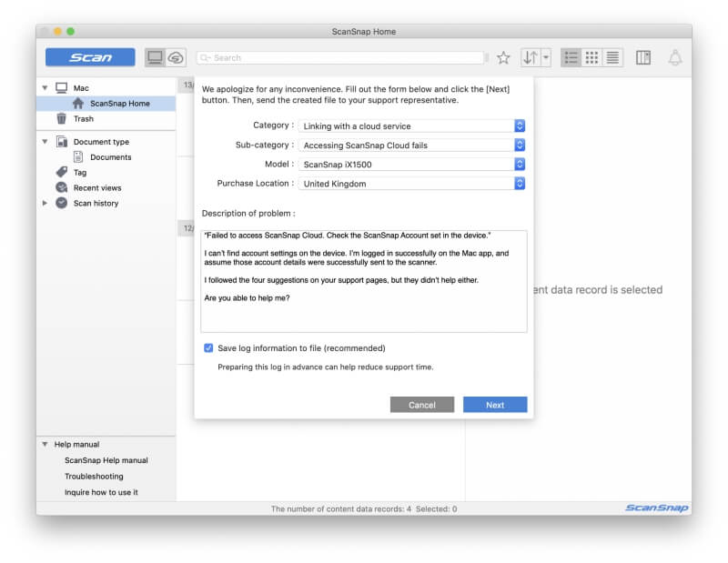Screen dimensions: 728x563
Task: Open the Trash folder
Action: click(x=84, y=119)
